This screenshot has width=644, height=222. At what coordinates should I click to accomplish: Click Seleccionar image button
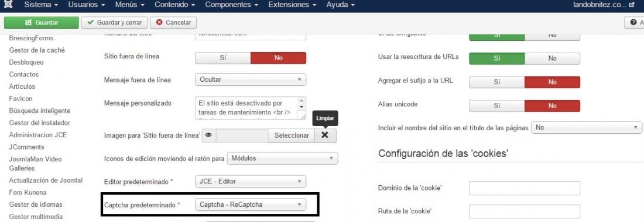(x=292, y=136)
